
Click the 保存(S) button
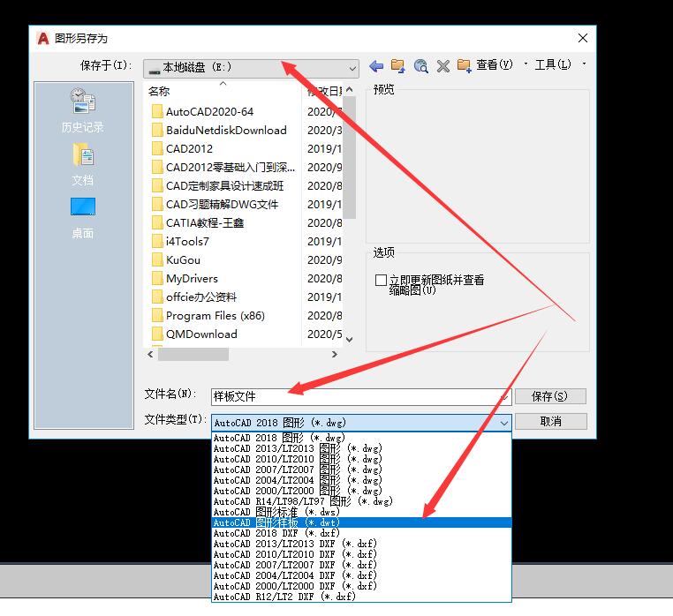(x=550, y=396)
